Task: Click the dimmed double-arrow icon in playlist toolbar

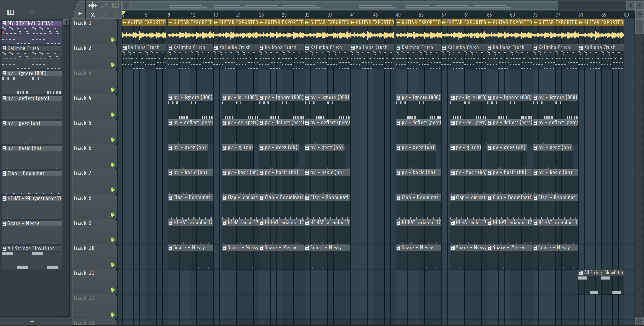Action: (116, 15)
